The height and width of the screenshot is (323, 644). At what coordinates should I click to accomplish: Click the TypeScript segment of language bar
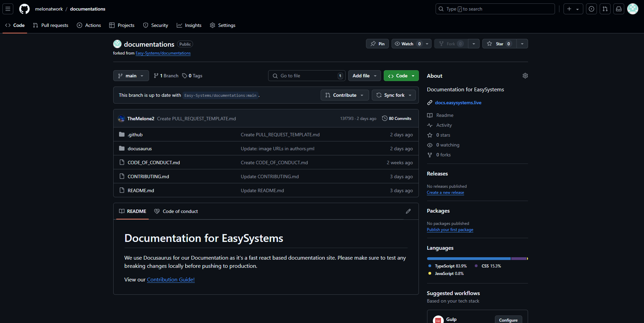click(468, 259)
